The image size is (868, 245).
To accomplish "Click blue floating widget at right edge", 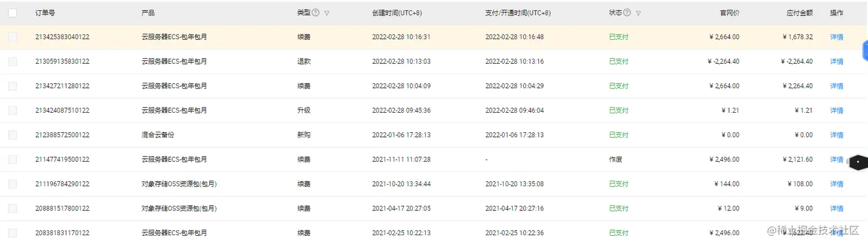I will [x=865, y=51].
